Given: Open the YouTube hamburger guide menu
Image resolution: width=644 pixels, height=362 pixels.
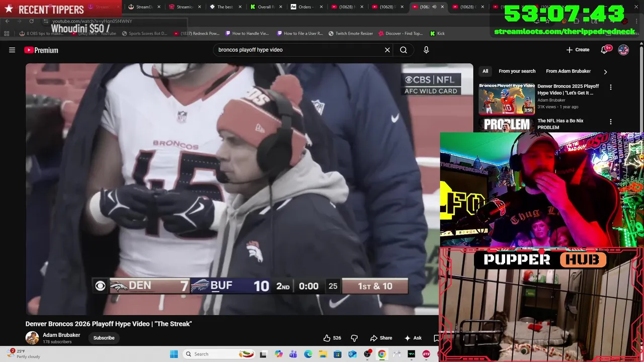Looking at the screenshot, I should point(12,50).
